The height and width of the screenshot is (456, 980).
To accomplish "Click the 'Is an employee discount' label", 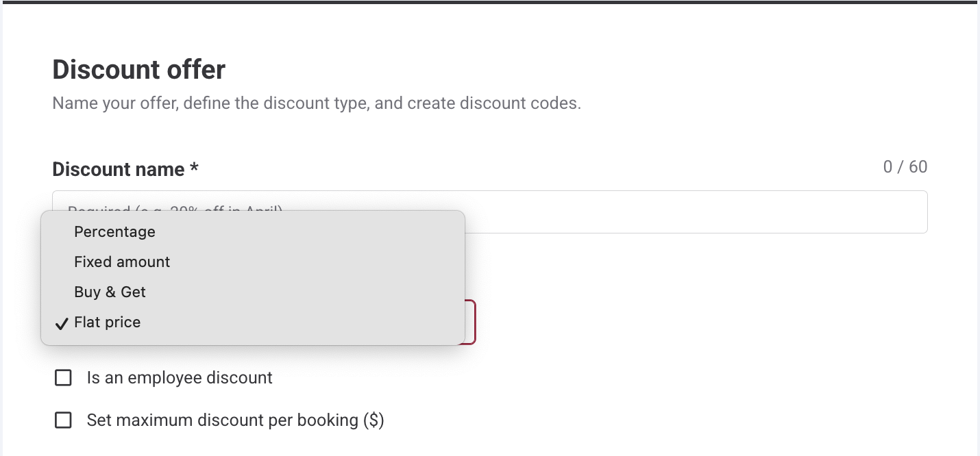I will (180, 378).
